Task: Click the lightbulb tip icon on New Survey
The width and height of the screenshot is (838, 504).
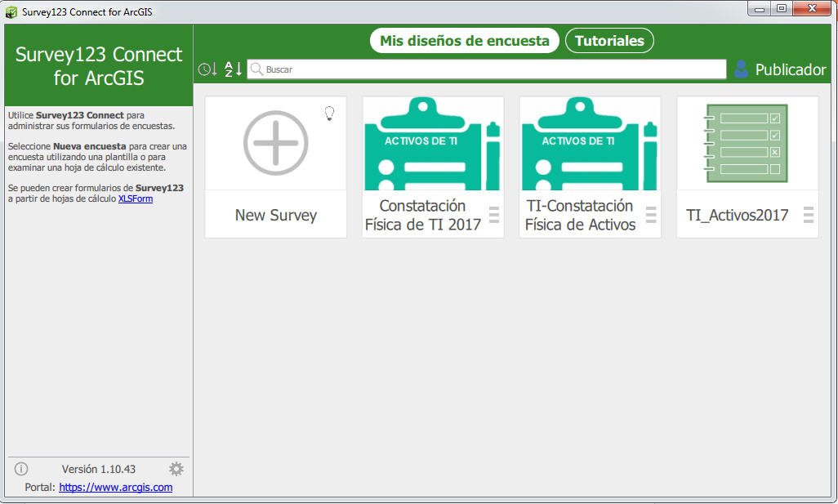Action: [329, 114]
